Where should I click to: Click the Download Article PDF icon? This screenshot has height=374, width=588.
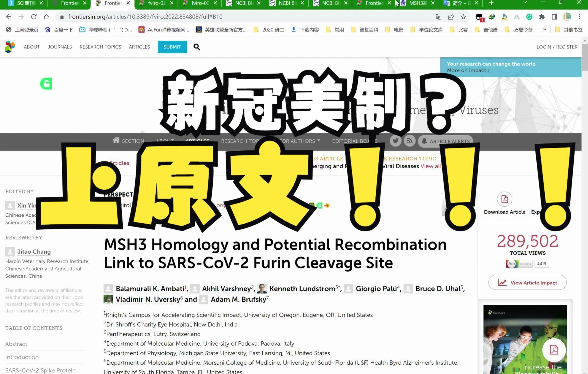click(x=504, y=199)
